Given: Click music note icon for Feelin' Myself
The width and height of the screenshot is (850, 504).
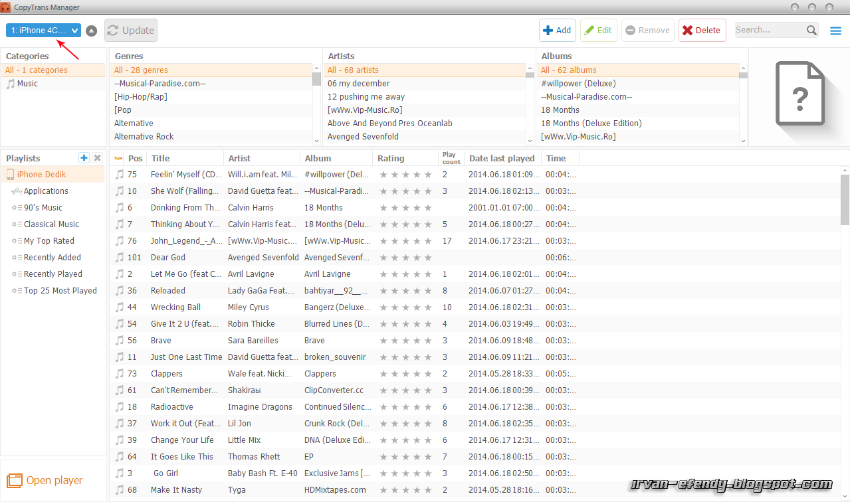Looking at the screenshot, I should [120, 175].
